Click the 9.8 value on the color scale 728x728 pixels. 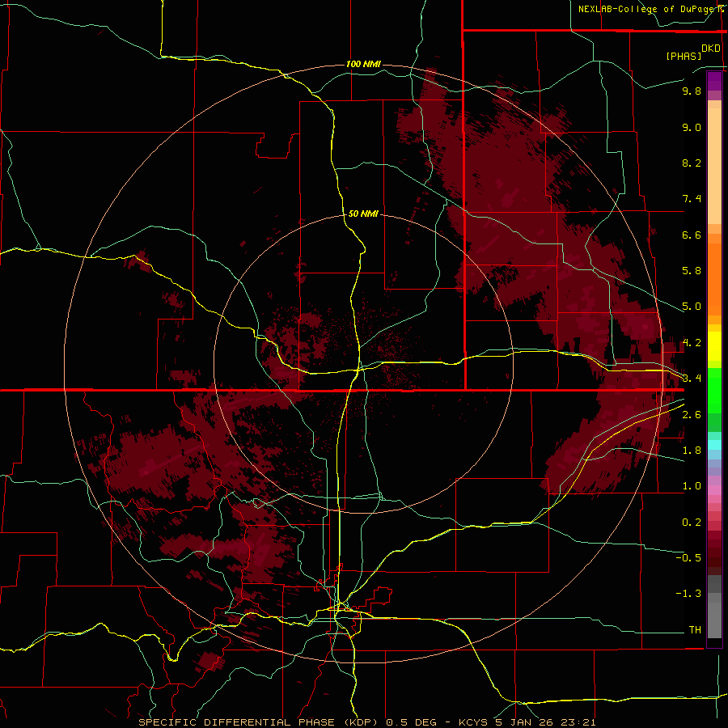coord(692,91)
